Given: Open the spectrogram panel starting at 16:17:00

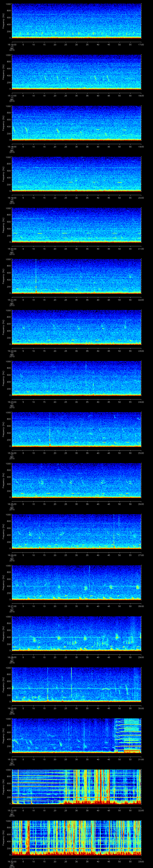Looking at the screenshot, I should pyautogui.click(x=76, y=72).
